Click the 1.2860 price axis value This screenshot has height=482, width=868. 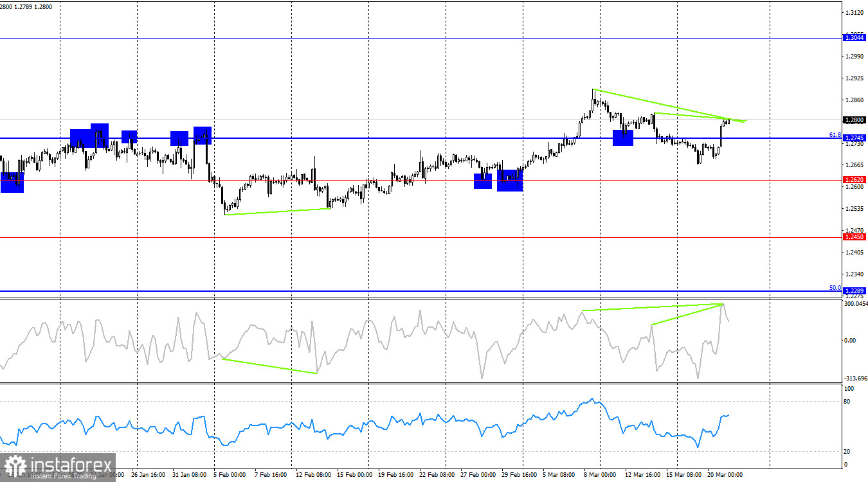pyautogui.click(x=855, y=100)
